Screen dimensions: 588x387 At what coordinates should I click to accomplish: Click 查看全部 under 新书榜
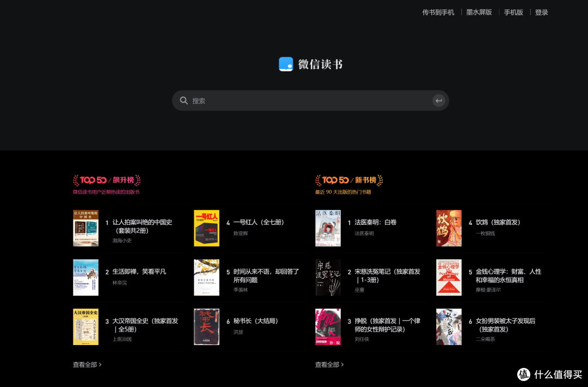point(329,365)
